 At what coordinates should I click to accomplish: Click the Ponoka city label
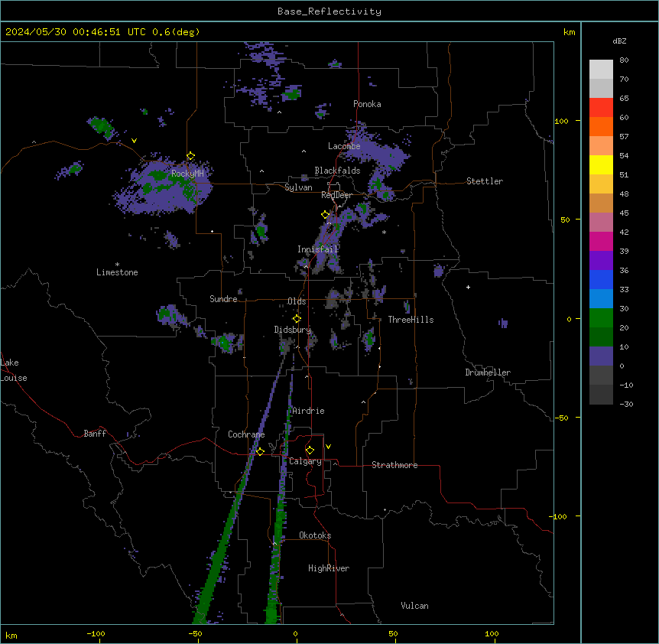(367, 104)
